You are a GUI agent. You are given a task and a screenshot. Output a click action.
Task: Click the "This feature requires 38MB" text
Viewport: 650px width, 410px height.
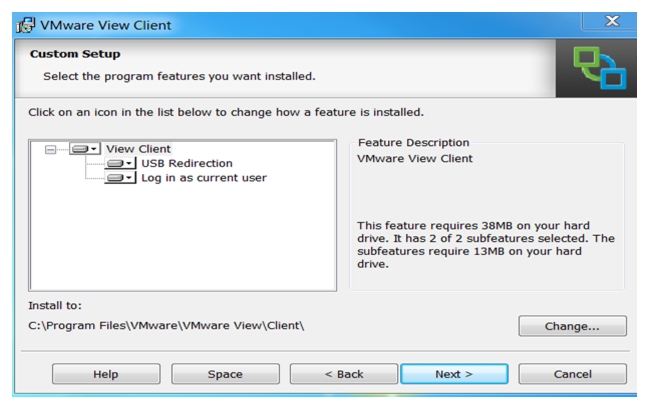click(x=486, y=245)
